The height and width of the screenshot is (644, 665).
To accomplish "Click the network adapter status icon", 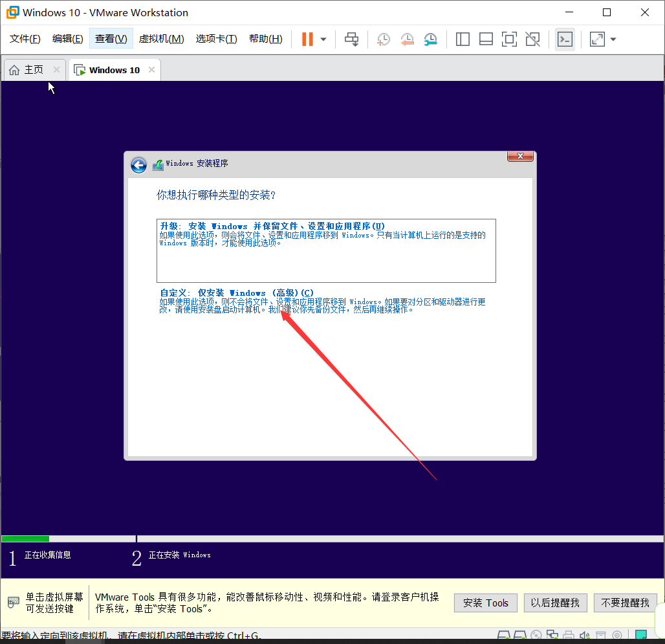I will point(552,636).
